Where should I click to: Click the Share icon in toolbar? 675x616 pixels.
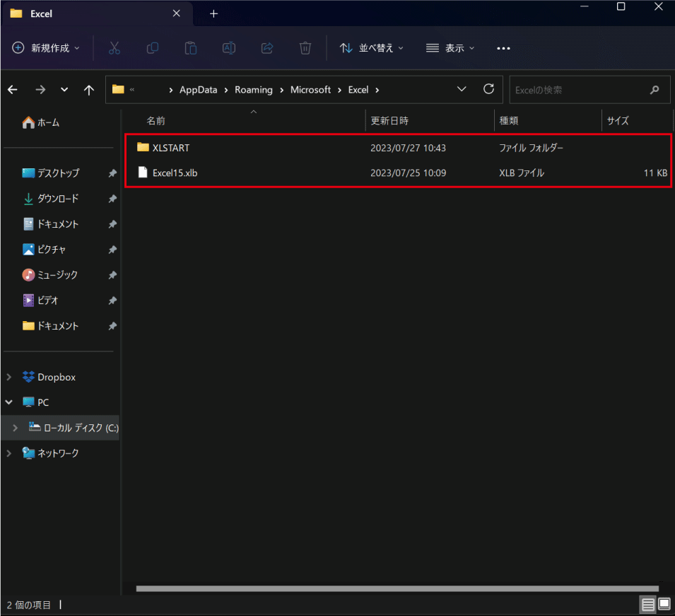point(267,48)
